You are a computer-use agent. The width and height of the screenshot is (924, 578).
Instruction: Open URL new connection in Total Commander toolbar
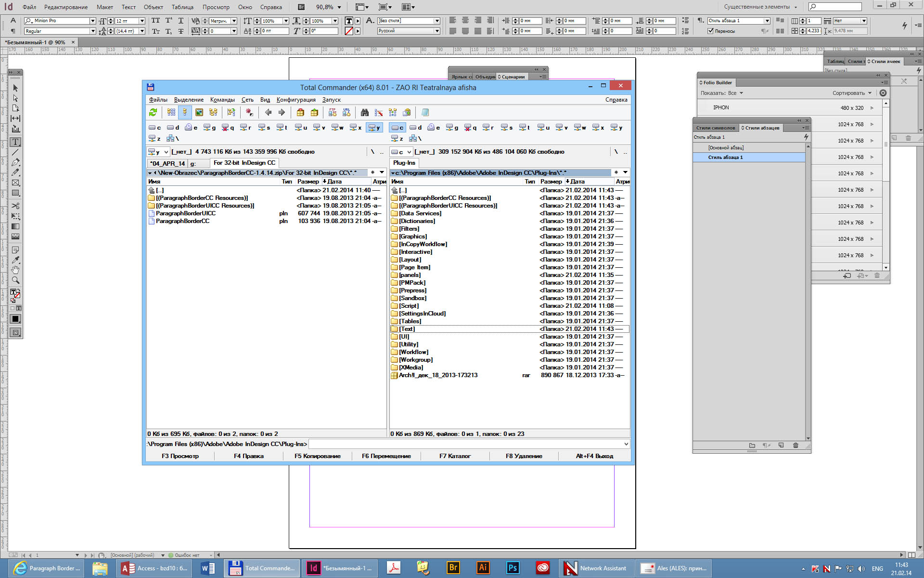click(346, 112)
